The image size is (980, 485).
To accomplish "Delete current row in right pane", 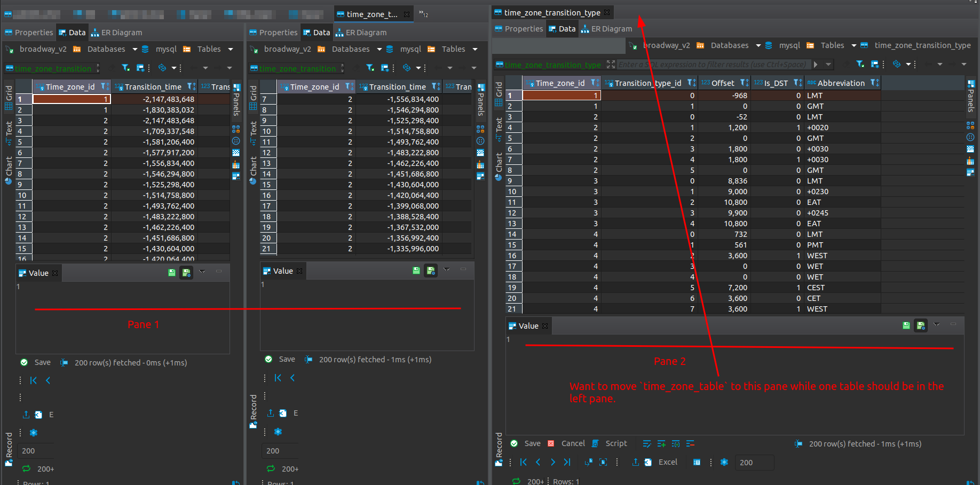I will click(690, 444).
